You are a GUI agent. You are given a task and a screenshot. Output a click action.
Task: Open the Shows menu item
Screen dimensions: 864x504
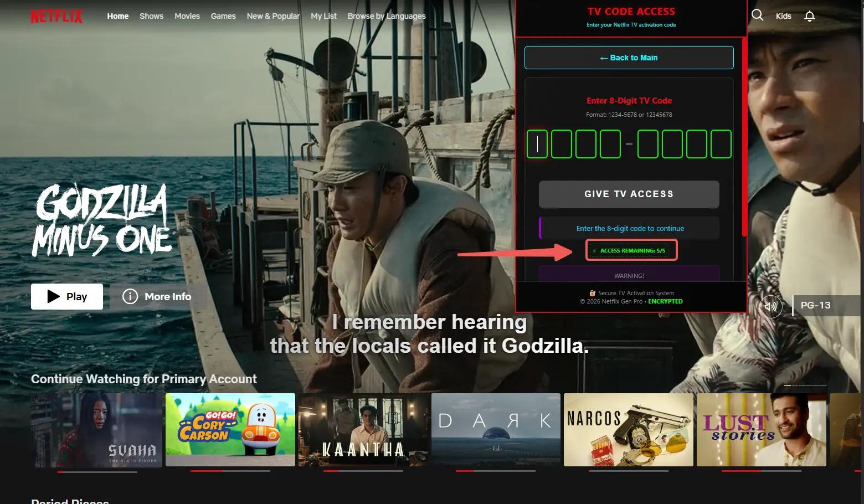(151, 16)
